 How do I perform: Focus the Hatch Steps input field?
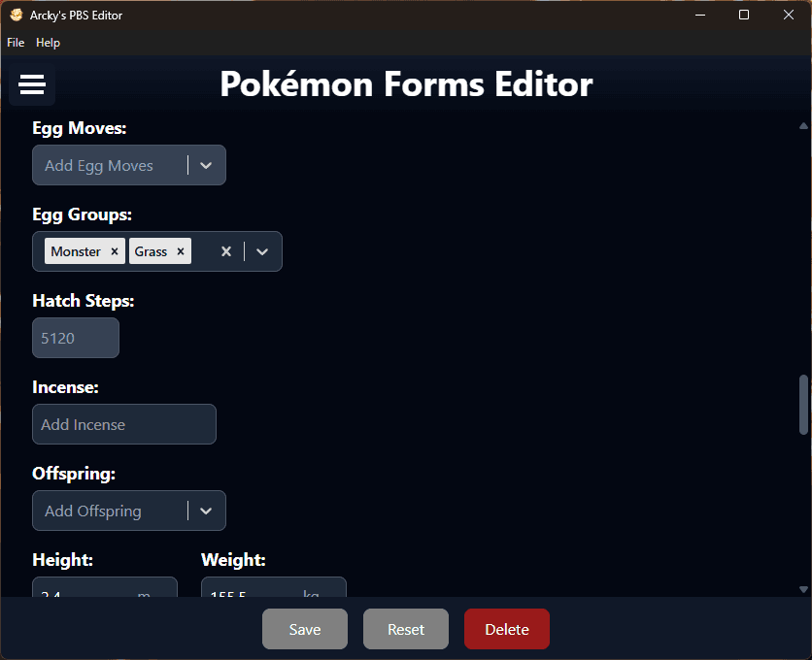point(76,338)
